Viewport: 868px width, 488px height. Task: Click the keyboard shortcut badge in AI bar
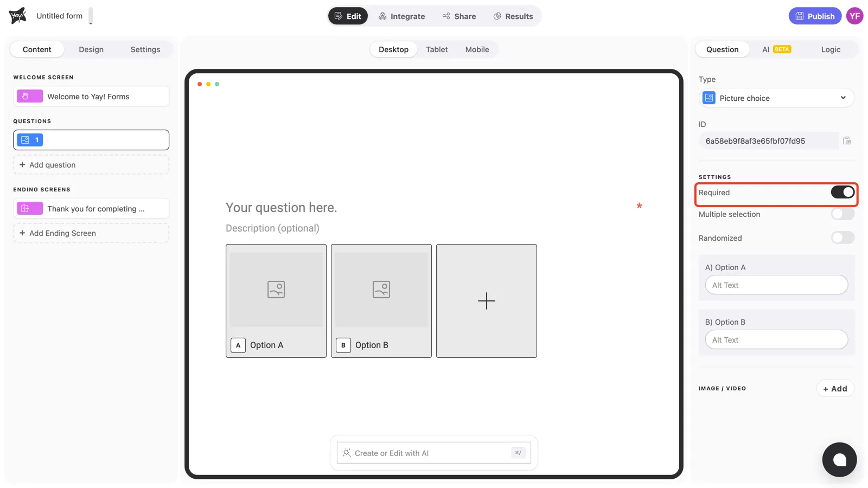518,453
